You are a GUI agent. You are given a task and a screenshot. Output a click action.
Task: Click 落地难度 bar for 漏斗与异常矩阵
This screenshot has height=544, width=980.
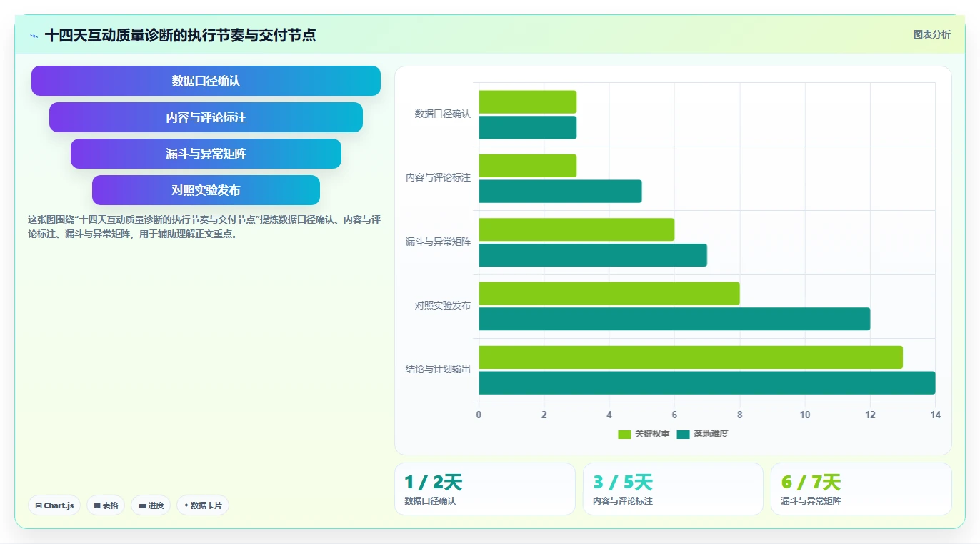593,255
